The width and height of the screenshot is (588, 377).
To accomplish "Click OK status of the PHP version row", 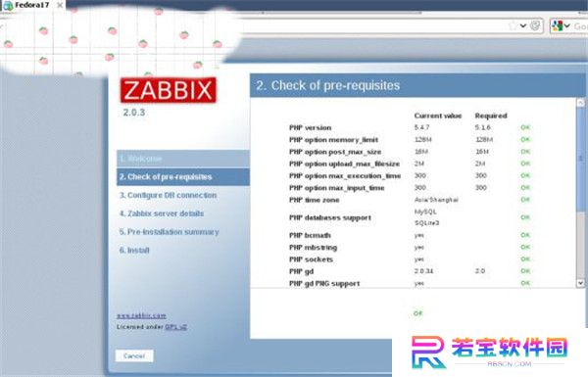I will pos(525,127).
